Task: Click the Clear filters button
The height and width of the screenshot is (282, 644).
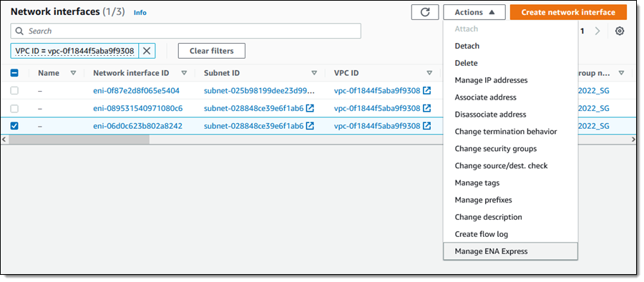Action: pyautogui.click(x=212, y=51)
